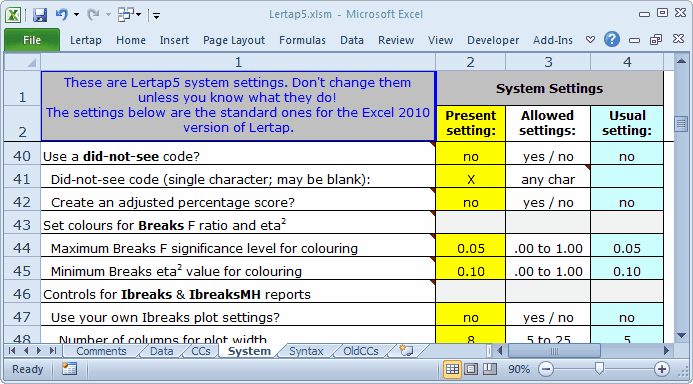693x384 pixels.
Task: Minimize the workbook window inside Excel
Action: 634,40
